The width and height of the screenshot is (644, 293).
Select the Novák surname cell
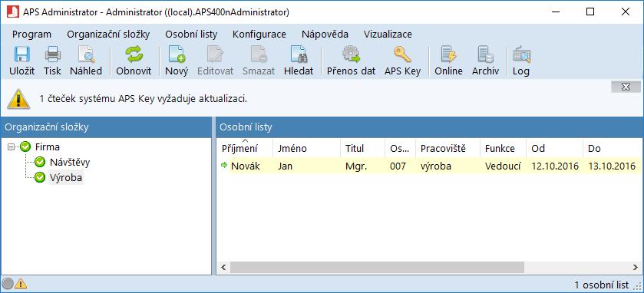245,166
